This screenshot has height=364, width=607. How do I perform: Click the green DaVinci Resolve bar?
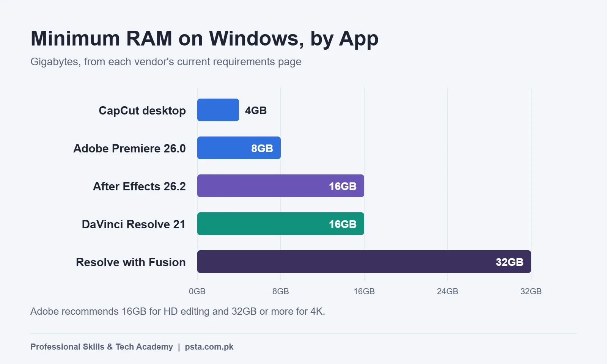click(x=281, y=224)
